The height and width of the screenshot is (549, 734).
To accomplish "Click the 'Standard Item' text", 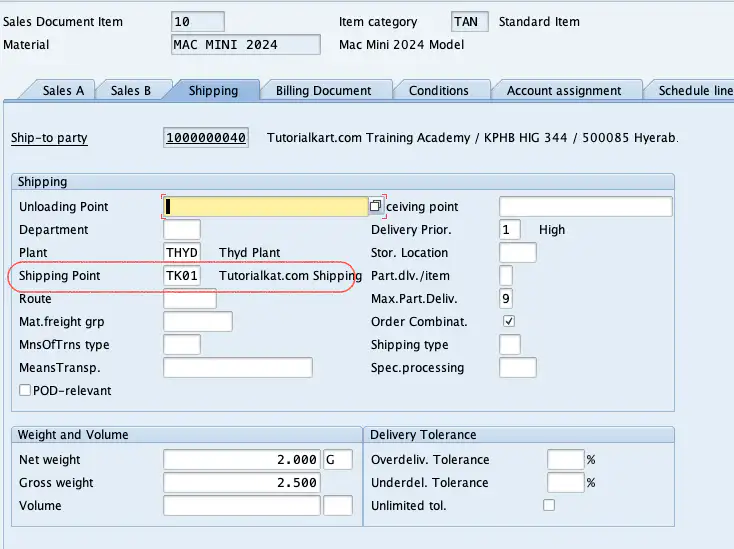I will (539, 22).
